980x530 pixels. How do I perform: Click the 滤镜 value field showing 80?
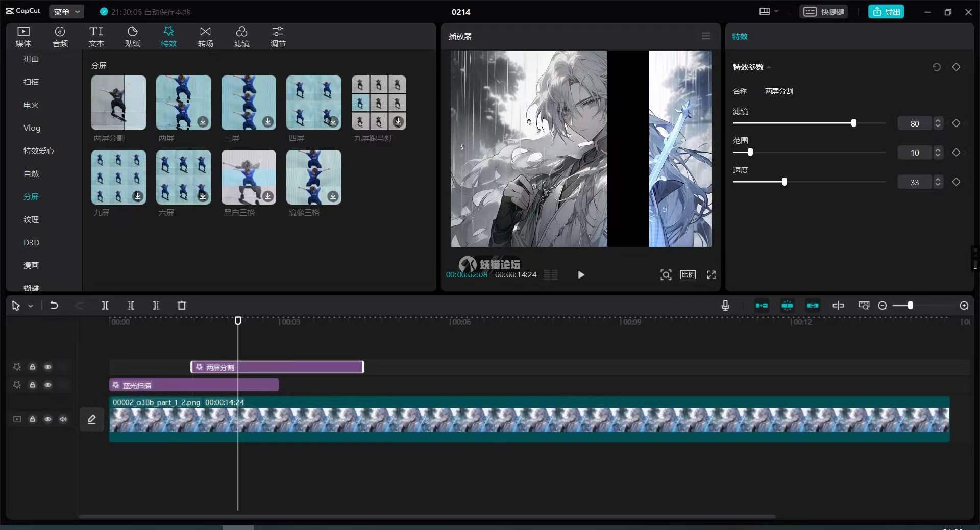[915, 123]
